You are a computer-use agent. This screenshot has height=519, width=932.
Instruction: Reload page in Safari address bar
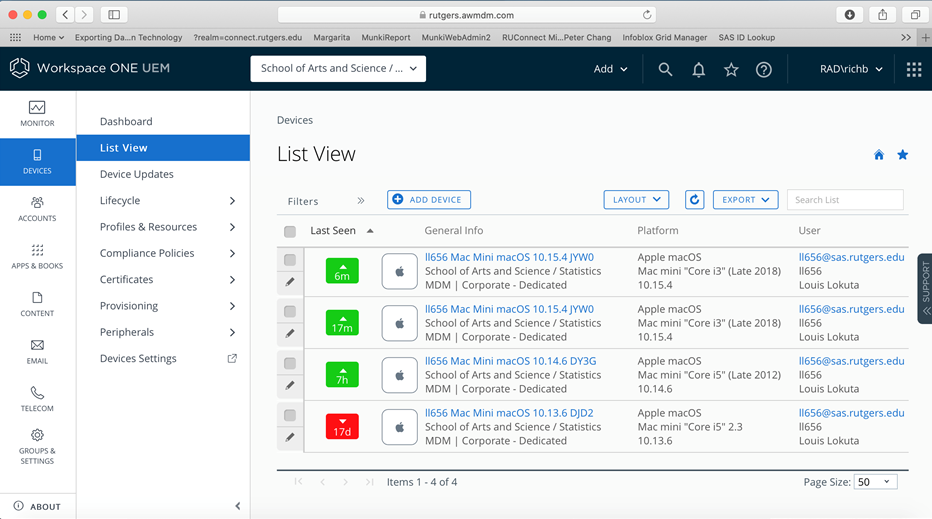tap(647, 15)
